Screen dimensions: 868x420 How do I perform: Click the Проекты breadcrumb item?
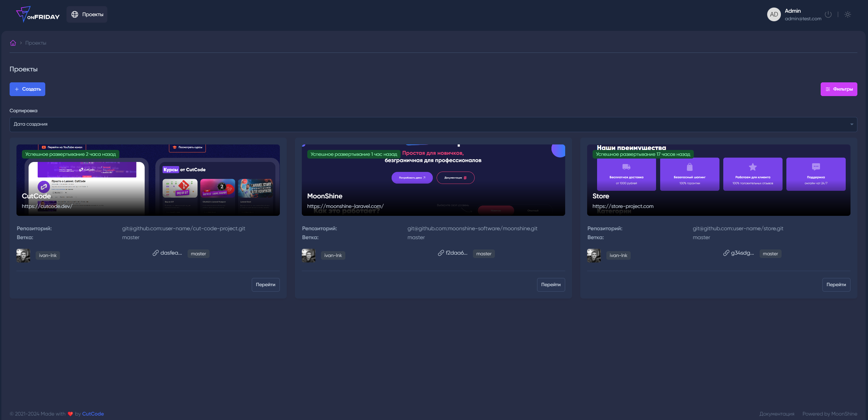point(36,43)
